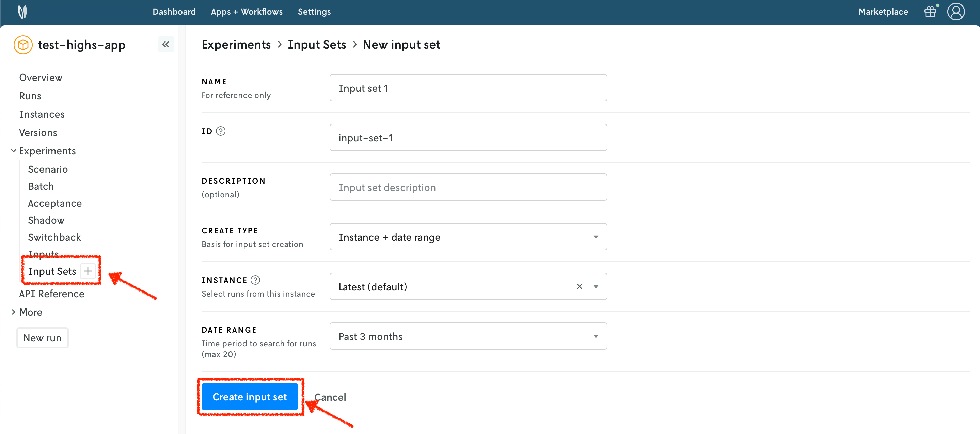Select the Latest (default) instance dropdown
The image size is (980, 434).
(468, 286)
